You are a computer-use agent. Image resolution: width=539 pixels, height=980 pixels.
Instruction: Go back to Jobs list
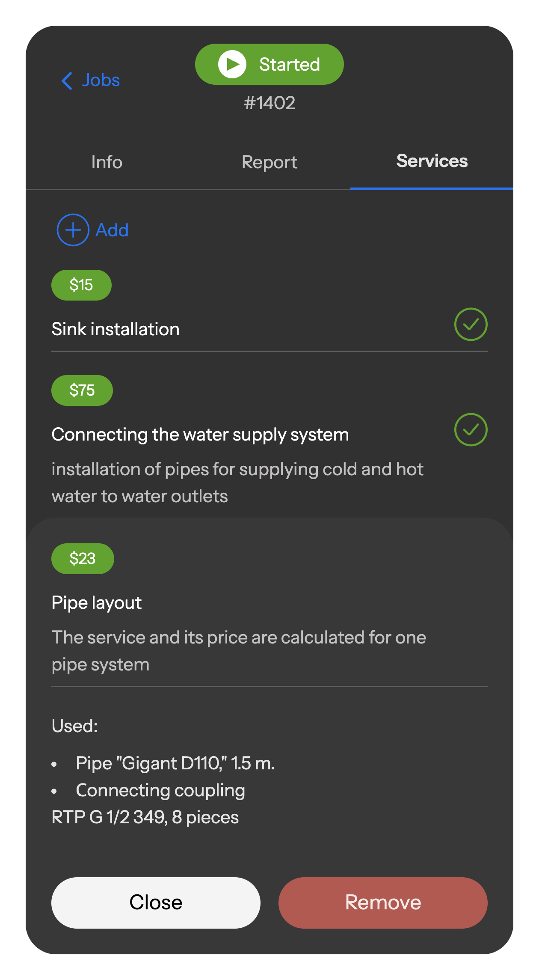(x=101, y=80)
